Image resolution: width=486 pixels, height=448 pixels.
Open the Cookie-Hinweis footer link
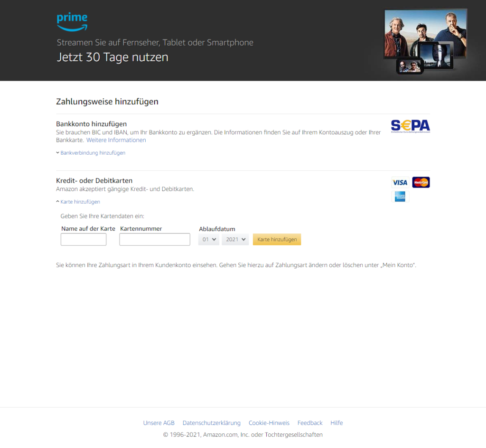tap(269, 423)
